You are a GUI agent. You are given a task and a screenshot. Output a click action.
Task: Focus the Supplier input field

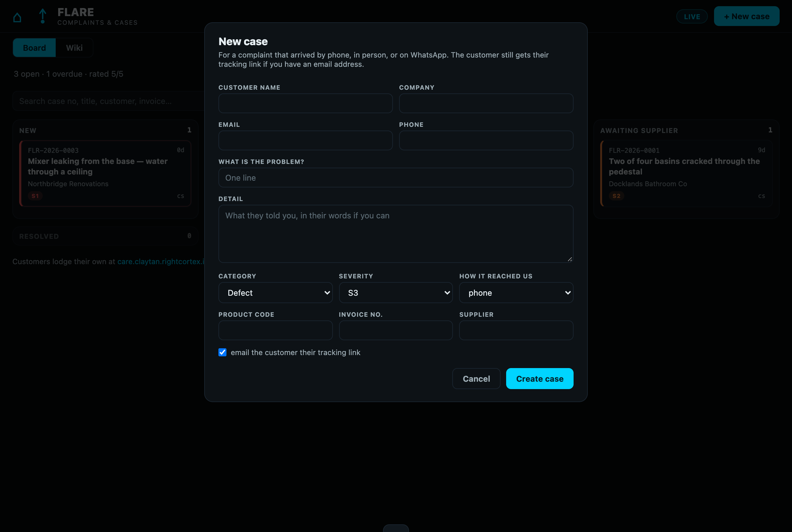[516, 330]
